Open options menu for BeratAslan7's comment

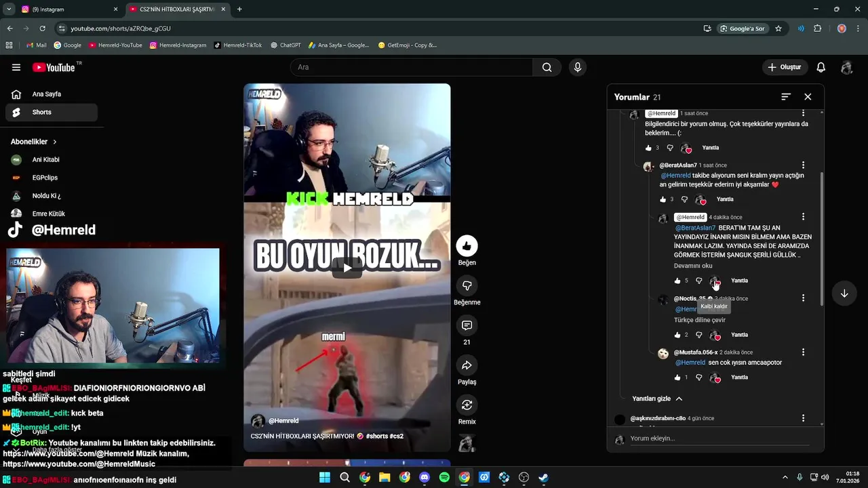coord(803,165)
